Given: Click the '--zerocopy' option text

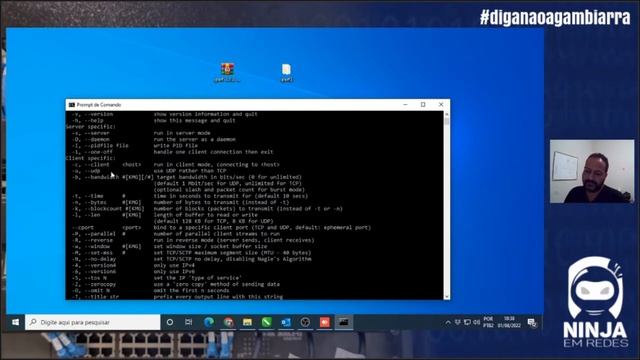Looking at the screenshot, I should [x=100, y=284].
